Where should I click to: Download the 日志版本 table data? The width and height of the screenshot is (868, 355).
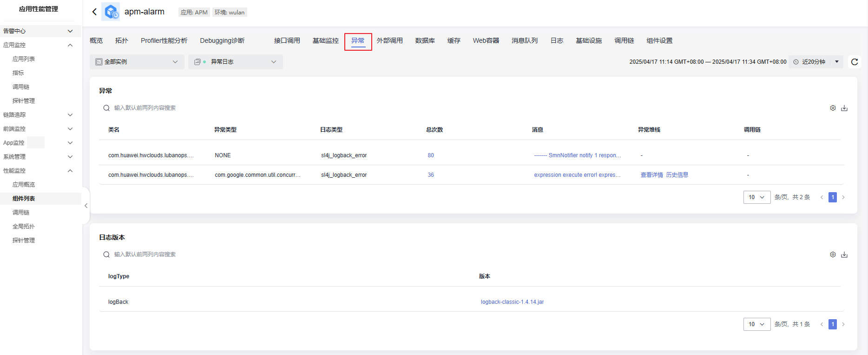click(844, 255)
